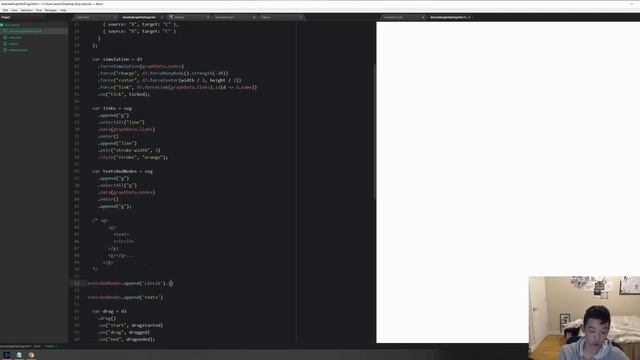The width and height of the screenshot is (640, 360).
Task: Switch to the active directedGraph editor tab
Action: coord(141,17)
